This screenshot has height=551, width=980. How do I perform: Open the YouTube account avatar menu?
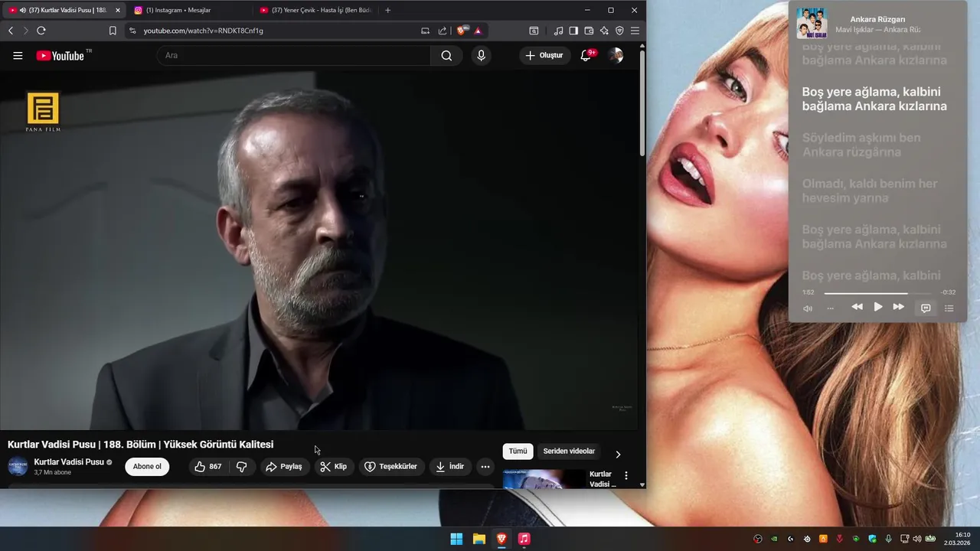[616, 55]
